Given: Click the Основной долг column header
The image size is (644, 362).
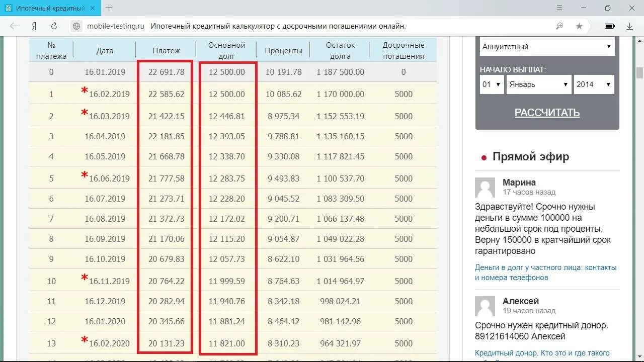Looking at the screenshot, I should coord(226,50).
